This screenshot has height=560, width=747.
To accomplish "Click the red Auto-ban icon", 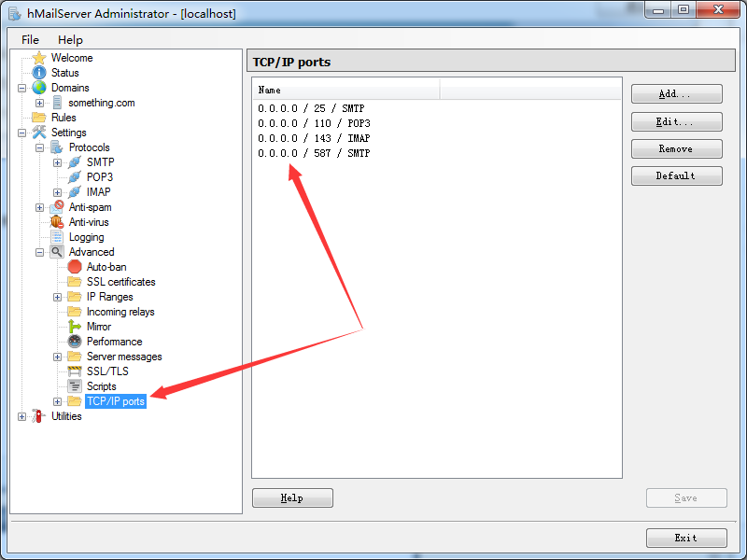I will pyautogui.click(x=75, y=267).
